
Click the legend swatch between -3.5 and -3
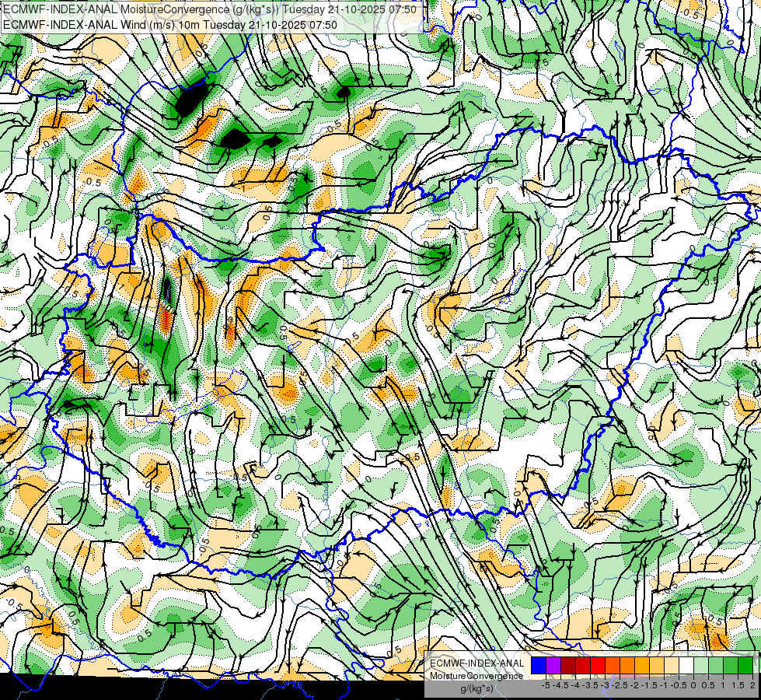[x=598, y=665]
